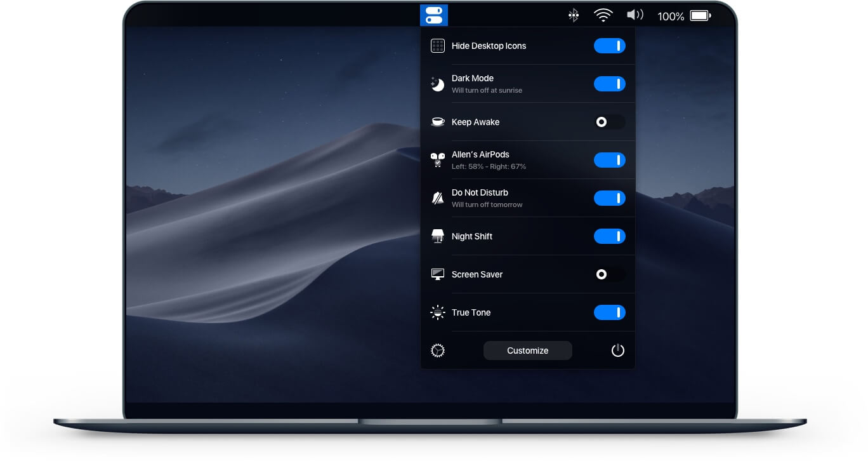The height and width of the screenshot is (461, 868).
Task: Click the Allen's AirPods earbuds icon
Action: [437, 159]
